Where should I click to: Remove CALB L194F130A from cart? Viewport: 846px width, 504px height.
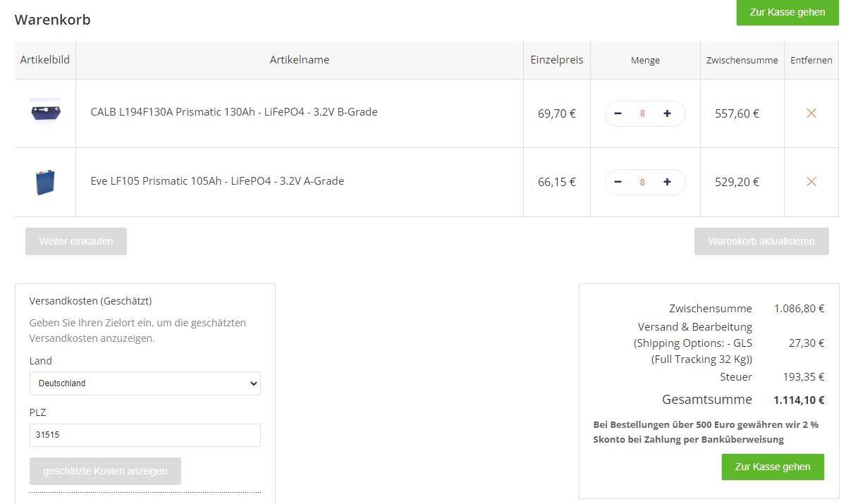(x=811, y=113)
